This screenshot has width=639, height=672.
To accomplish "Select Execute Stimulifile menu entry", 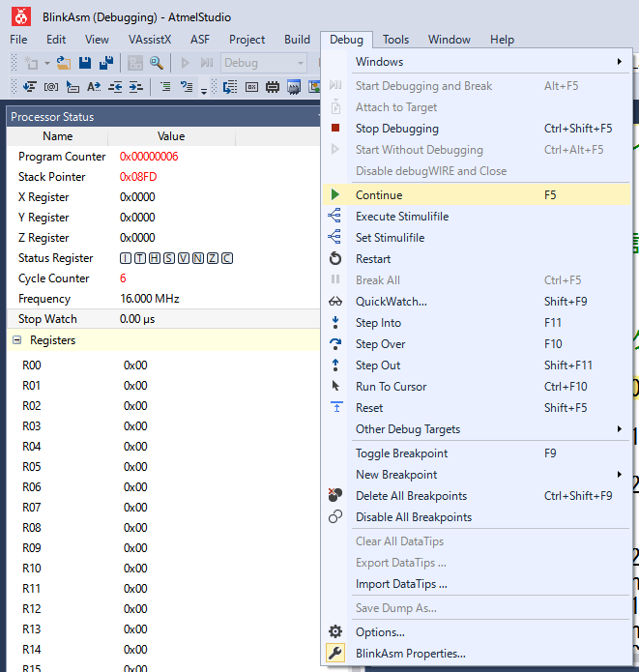I will 477,216.
